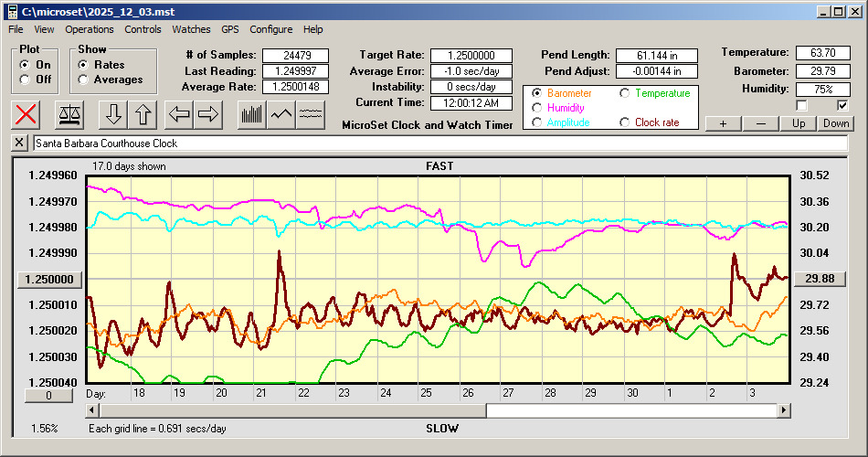
Task: Select the Averages radio button
Action: (84, 80)
